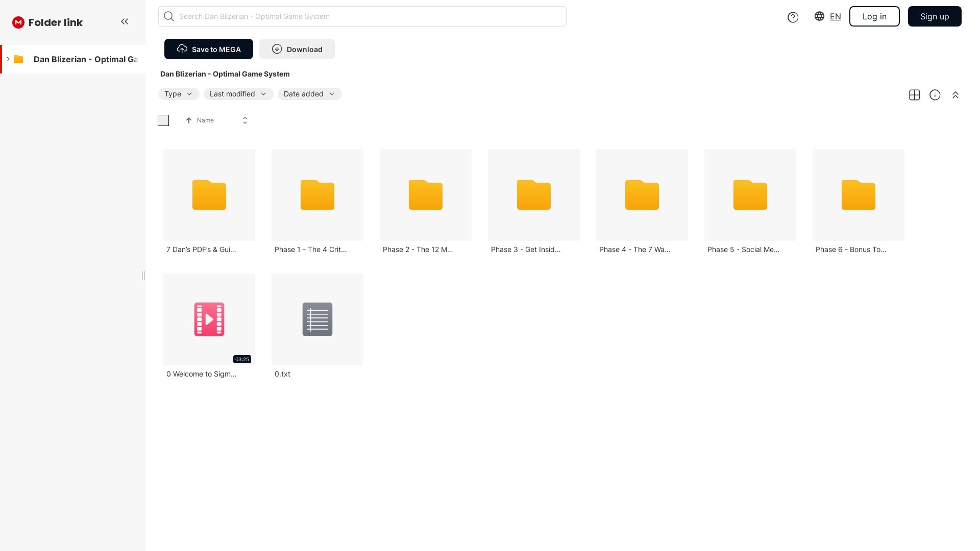Open the 0.txt text file icon

[317, 319]
